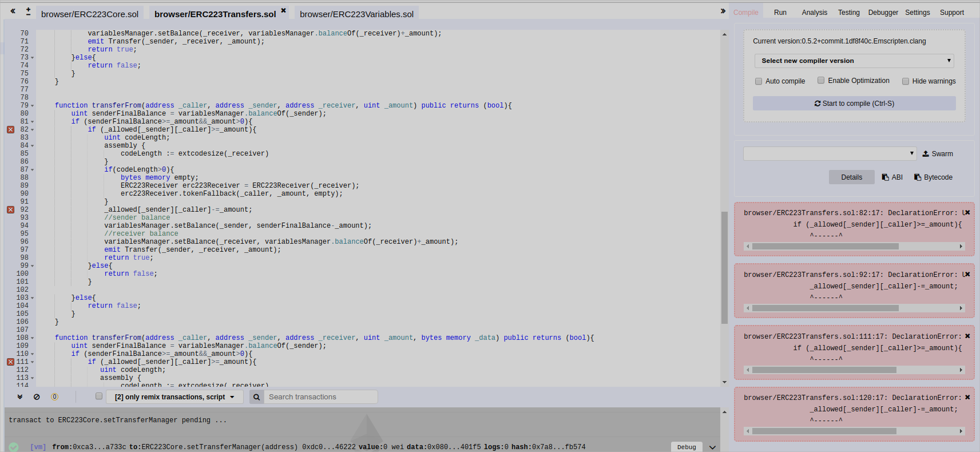Viewport: 980px width, 452px height.
Task: Toggle the terminal with double-down chevron
Action: click(x=20, y=397)
